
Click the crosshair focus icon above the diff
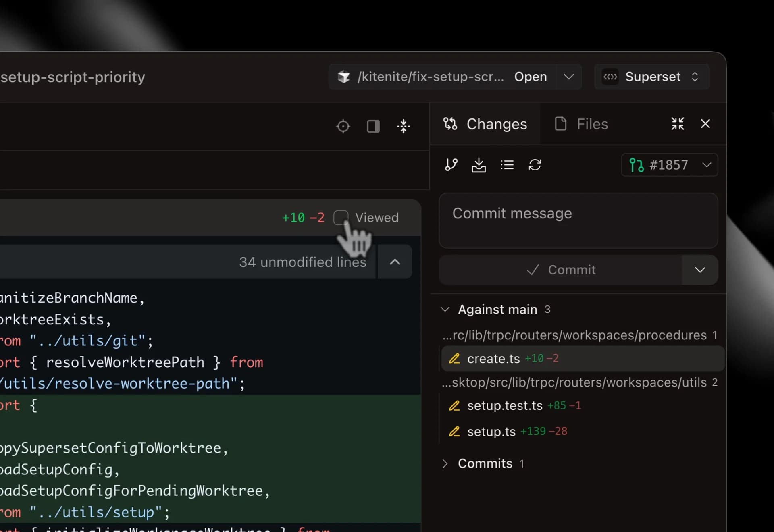point(343,126)
